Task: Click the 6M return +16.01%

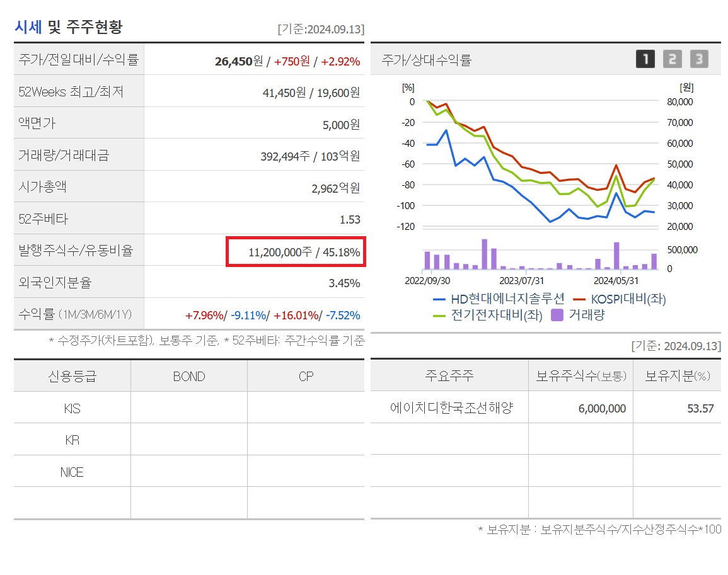Action: pos(296,316)
